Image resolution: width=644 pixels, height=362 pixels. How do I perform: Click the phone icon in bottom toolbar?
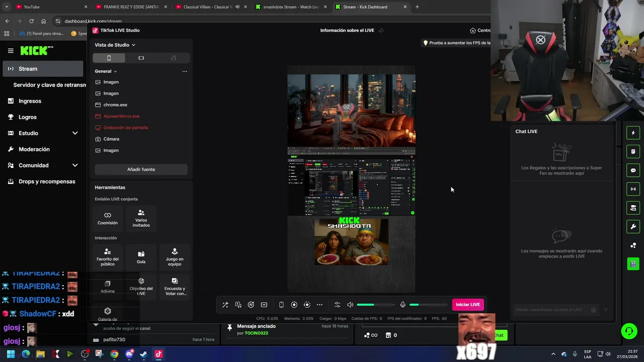281,305
